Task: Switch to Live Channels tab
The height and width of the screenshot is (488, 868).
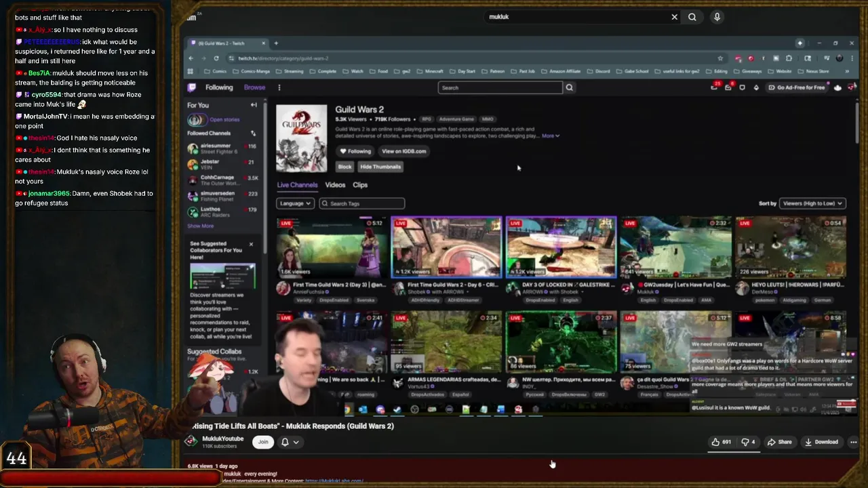Action: coord(297,185)
